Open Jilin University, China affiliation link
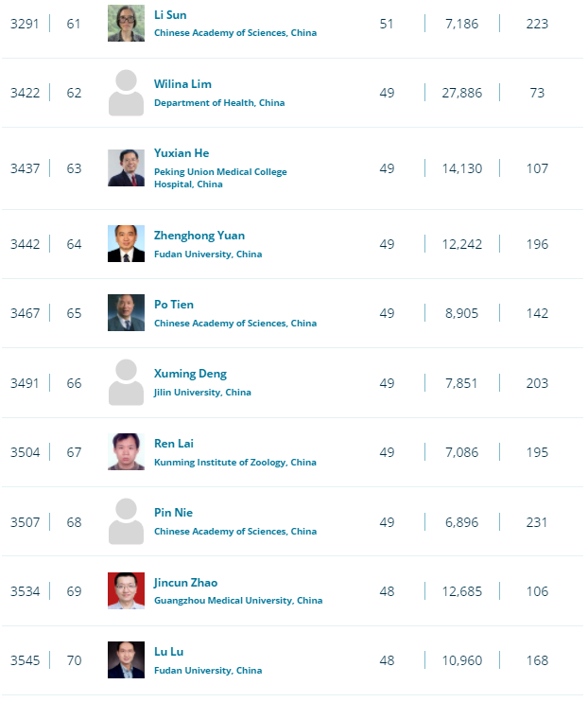588x702 pixels. point(202,393)
